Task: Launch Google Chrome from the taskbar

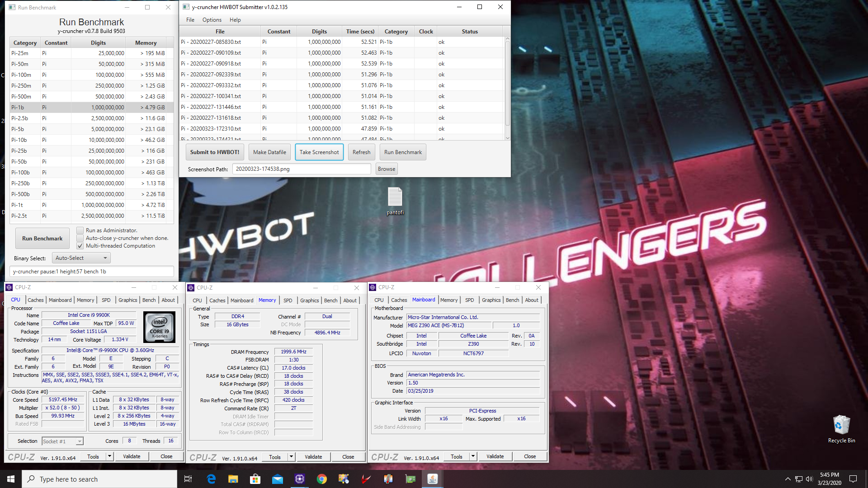Action: click(x=322, y=479)
